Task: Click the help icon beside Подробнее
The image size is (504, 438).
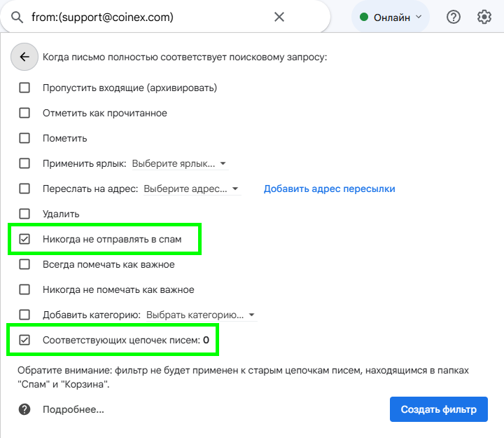Action: point(24,409)
